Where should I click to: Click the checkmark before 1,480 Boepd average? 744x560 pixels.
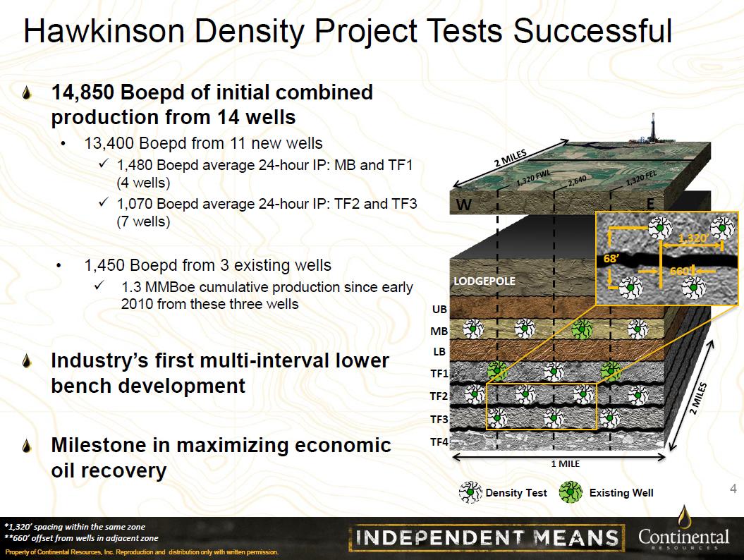(103, 165)
